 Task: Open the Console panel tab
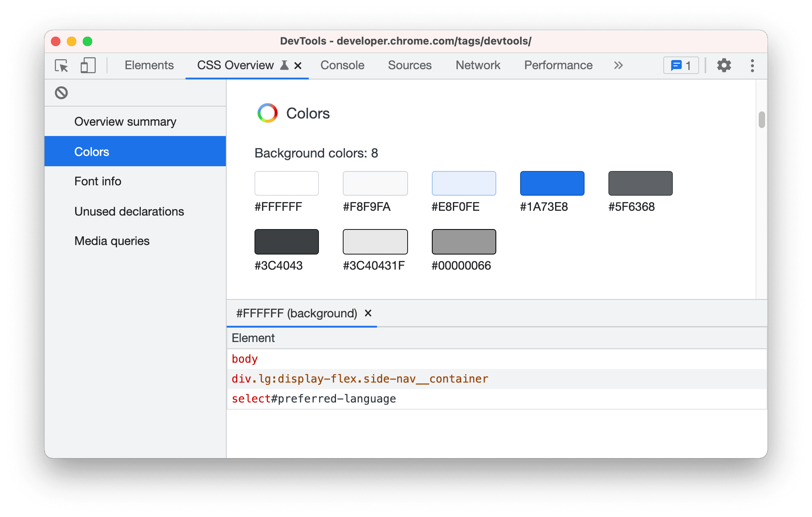tap(343, 66)
